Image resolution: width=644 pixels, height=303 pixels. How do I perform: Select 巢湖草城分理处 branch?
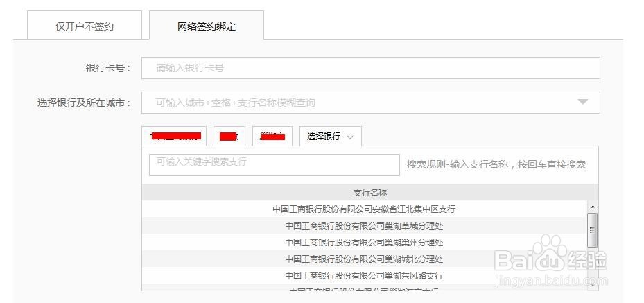[365, 226]
